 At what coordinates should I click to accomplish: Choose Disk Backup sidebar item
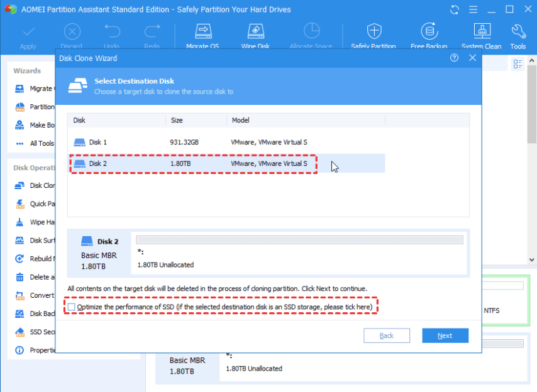tap(34, 313)
